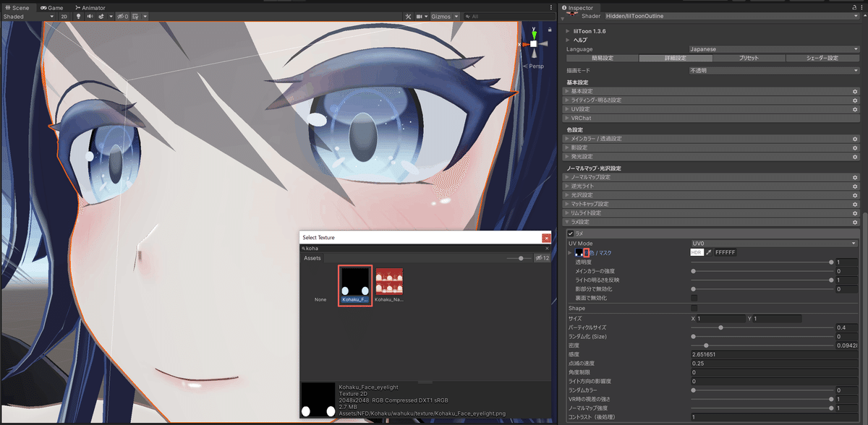Toggle Persp projection label under gizmo
Image resolution: width=868 pixels, height=425 pixels.
534,66
